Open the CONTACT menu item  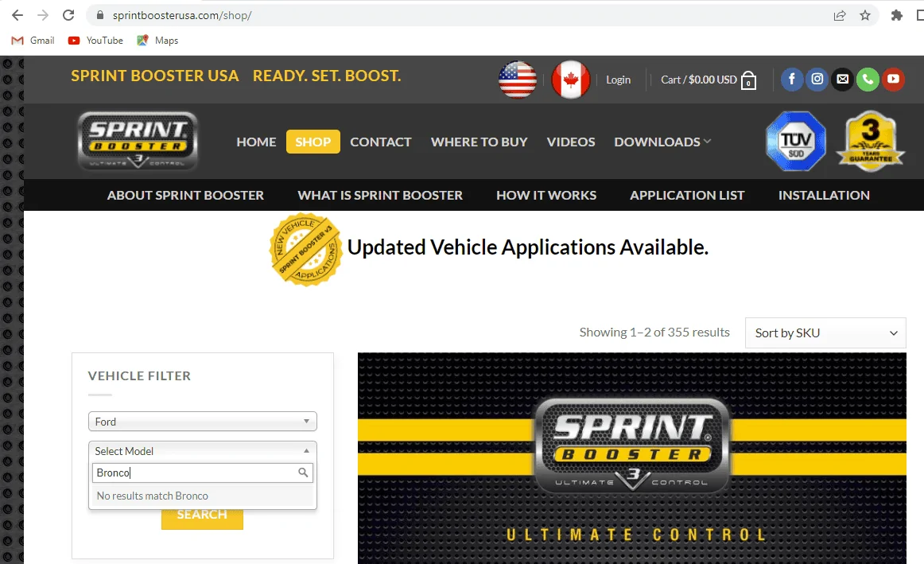(x=381, y=142)
